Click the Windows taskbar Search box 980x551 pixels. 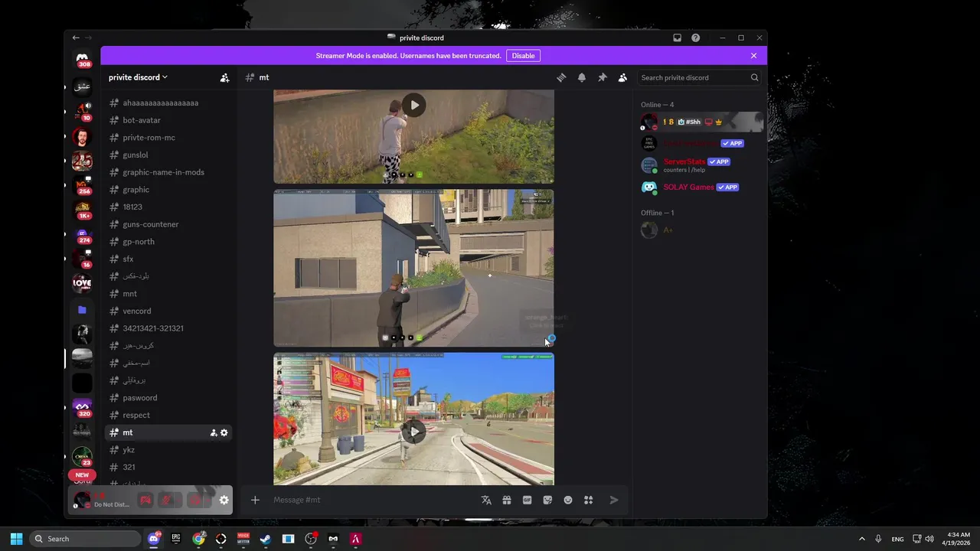point(86,539)
